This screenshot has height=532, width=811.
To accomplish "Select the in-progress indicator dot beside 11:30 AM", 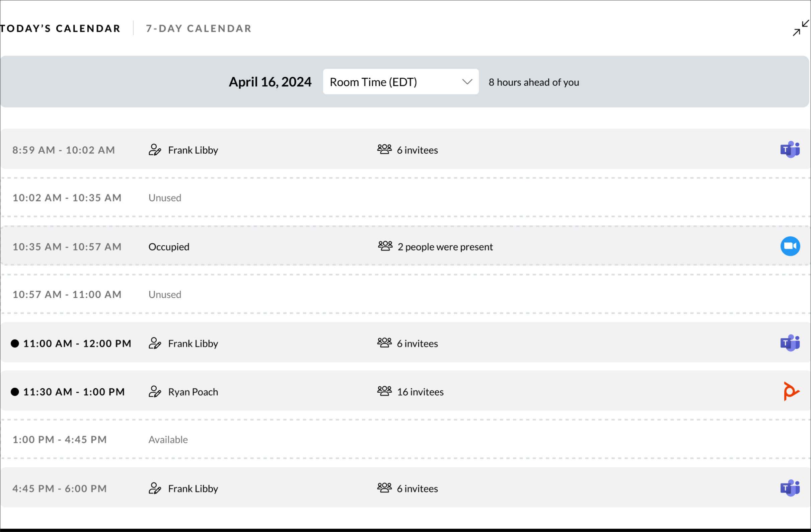I will [15, 392].
